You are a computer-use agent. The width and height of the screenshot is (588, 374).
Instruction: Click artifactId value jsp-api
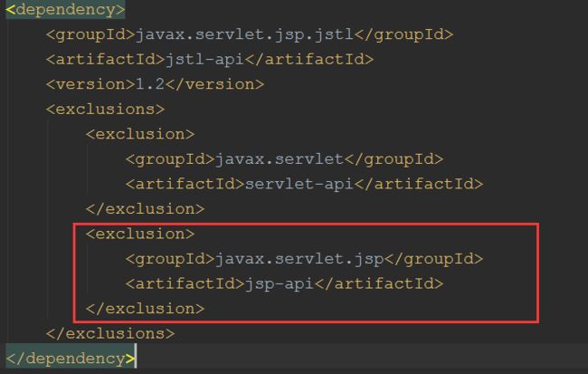tap(280, 283)
